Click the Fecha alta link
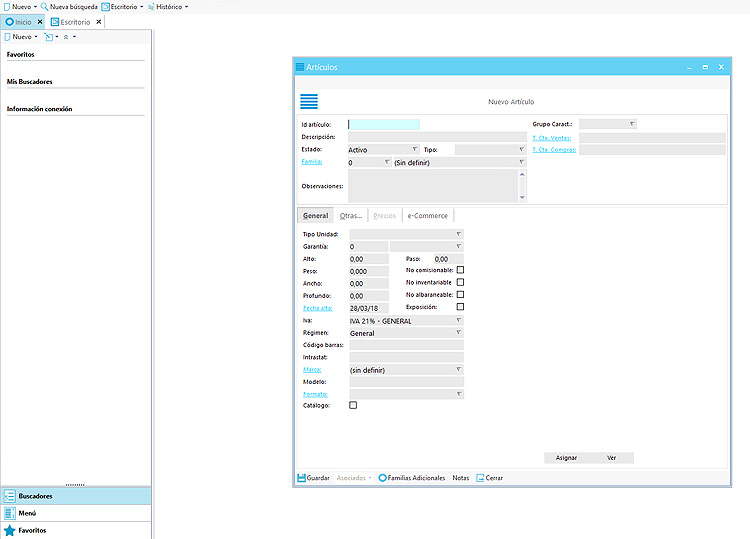750x539 pixels. click(x=318, y=308)
